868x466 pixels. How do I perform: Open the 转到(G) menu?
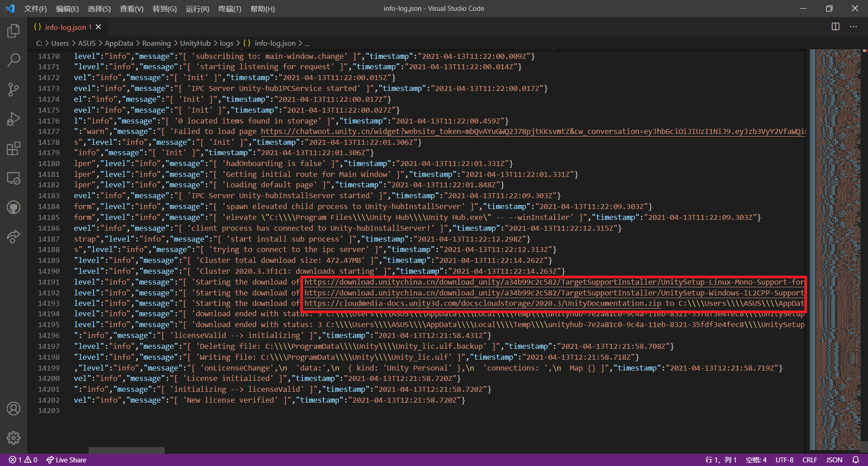click(165, 9)
